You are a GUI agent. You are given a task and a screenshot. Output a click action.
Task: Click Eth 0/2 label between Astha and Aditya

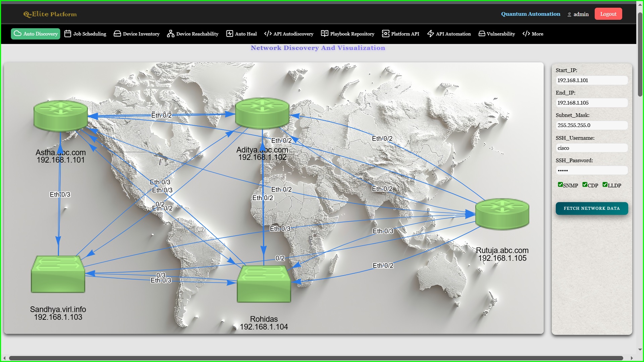pyautogui.click(x=161, y=115)
